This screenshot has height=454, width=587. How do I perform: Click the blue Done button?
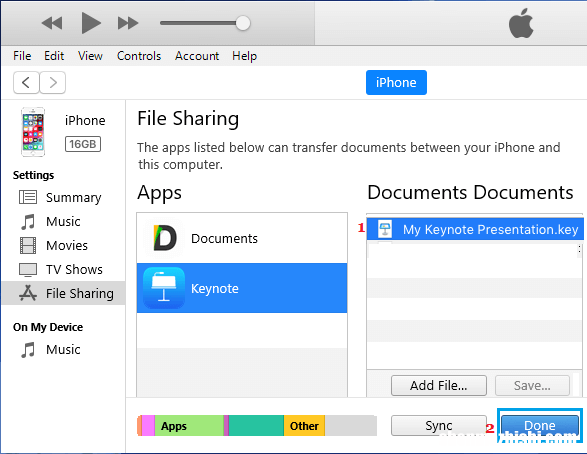540,426
